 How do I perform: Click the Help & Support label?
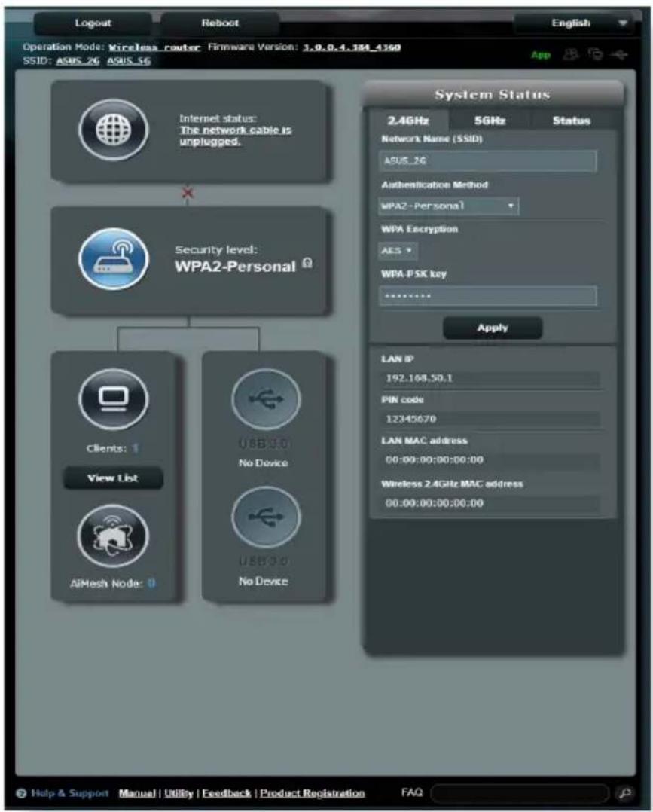(x=70, y=793)
